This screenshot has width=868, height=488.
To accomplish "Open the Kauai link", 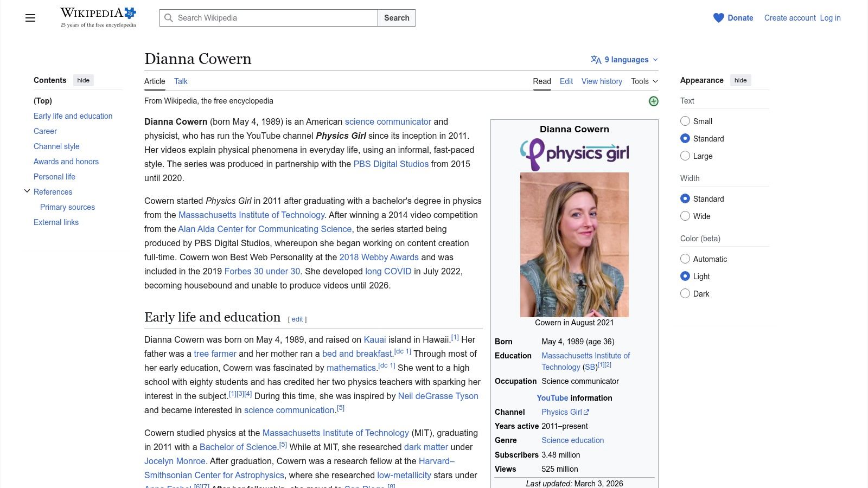I will [x=375, y=339].
